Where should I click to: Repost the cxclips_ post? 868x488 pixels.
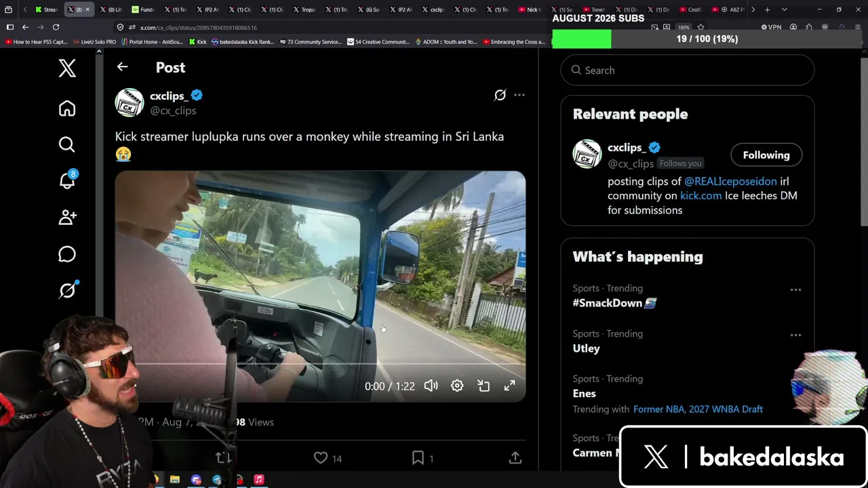[x=223, y=458]
